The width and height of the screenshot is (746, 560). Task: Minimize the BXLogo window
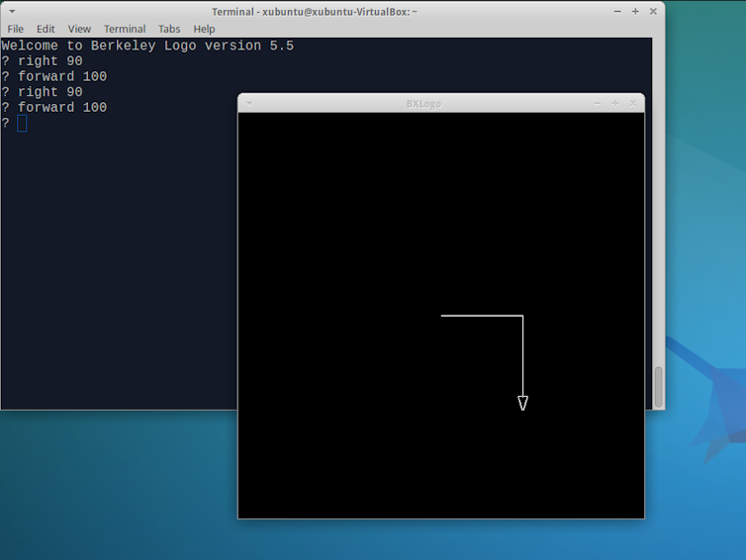597,103
